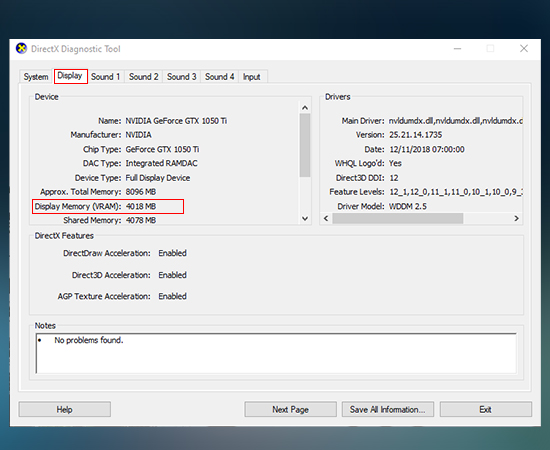Close the DirectX Diagnostic Tool window
This screenshot has height=450, width=550.
pos(524,48)
